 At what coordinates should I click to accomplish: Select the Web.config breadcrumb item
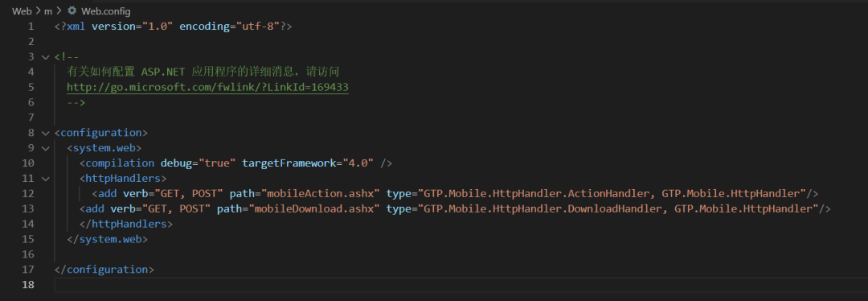106,10
